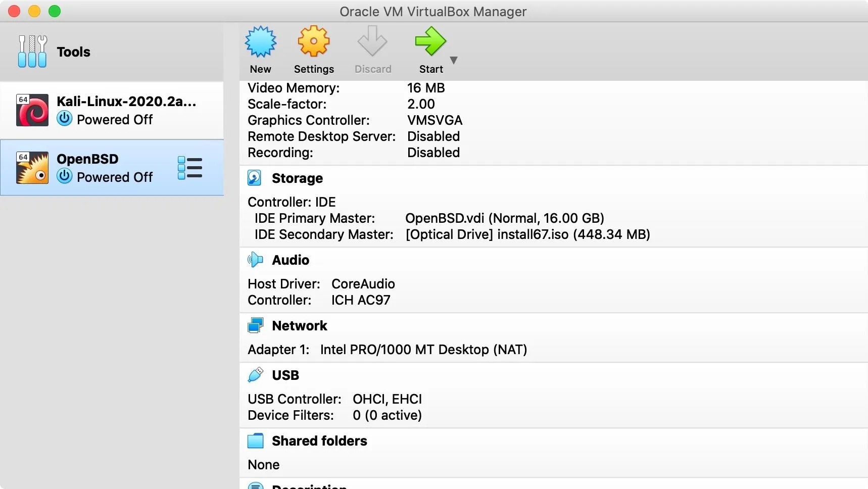Click the Network section monitors icon
868x489 pixels.
(255, 325)
